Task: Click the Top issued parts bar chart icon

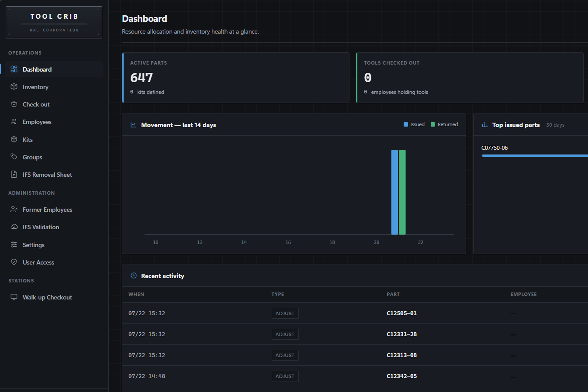Action: point(484,125)
